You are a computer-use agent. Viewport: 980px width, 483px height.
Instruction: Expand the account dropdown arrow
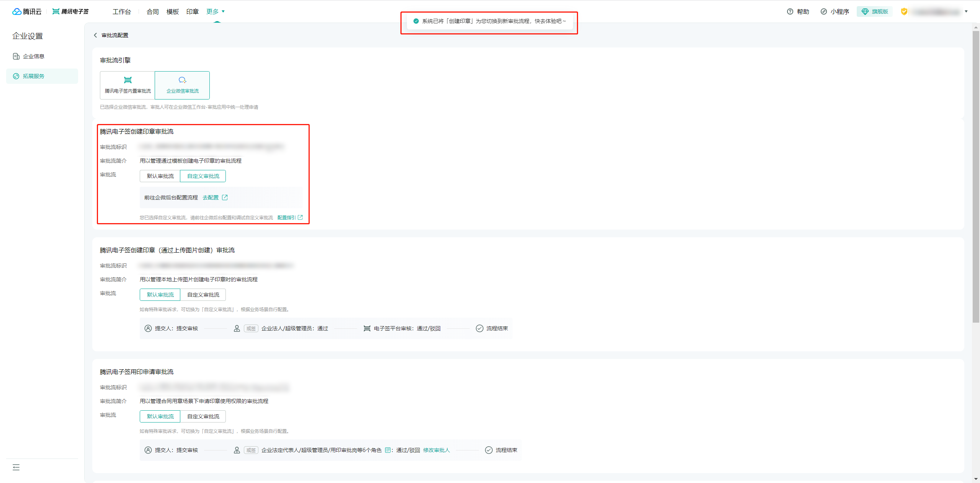(x=966, y=11)
